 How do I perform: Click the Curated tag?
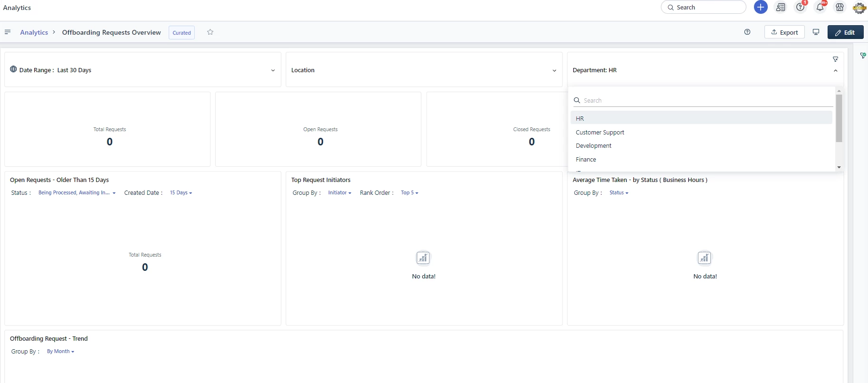click(x=181, y=32)
